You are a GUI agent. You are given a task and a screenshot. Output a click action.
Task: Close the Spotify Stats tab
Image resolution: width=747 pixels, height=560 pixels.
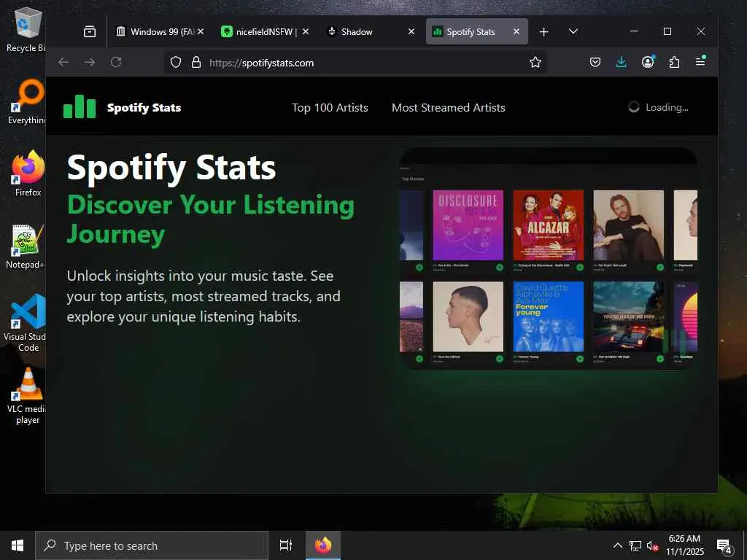(516, 31)
